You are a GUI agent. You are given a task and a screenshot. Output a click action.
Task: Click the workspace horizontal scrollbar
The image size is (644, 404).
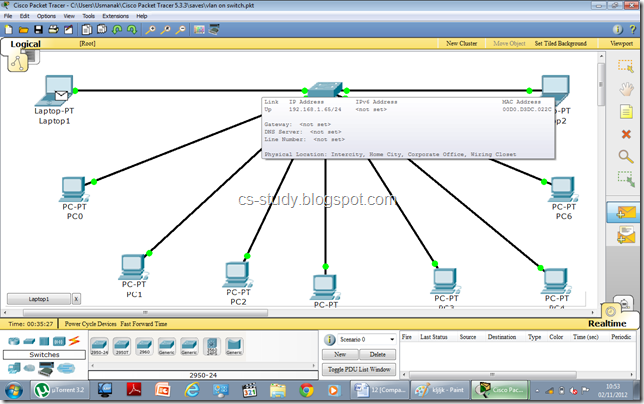tap(145, 313)
